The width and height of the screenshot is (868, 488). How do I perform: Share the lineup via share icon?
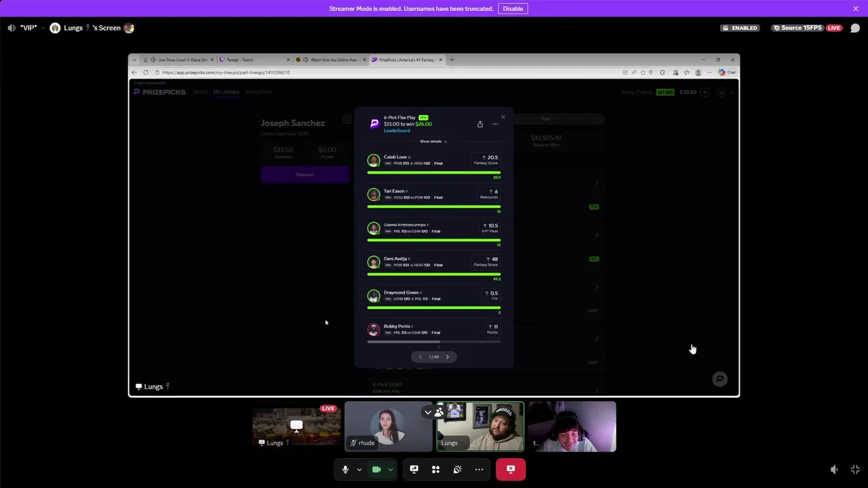(x=480, y=124)
